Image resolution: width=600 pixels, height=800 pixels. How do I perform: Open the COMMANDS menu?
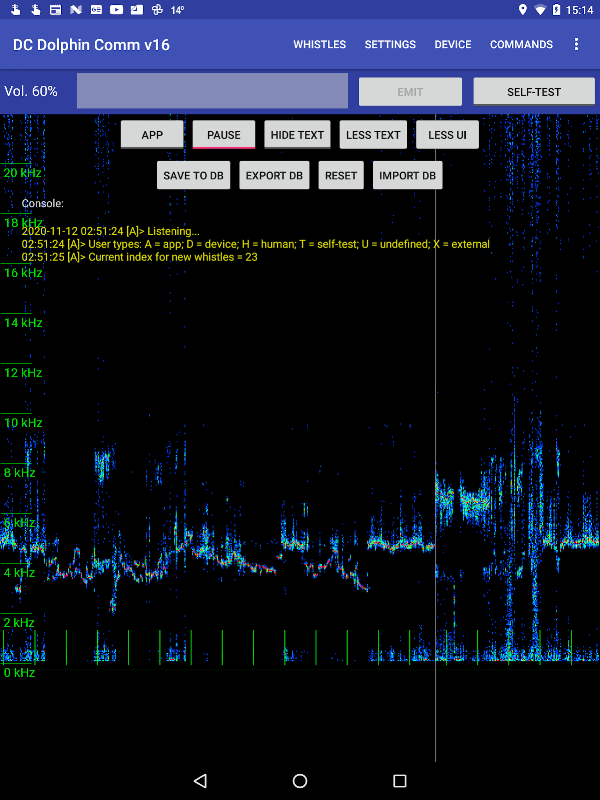pyautogui.click(x=521, y=44)
